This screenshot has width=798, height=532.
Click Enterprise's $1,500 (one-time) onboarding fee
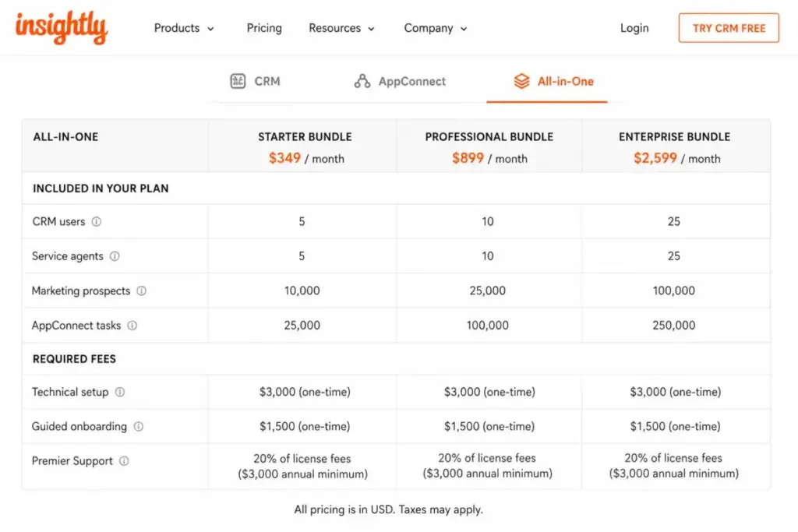[x=676, y=426]
